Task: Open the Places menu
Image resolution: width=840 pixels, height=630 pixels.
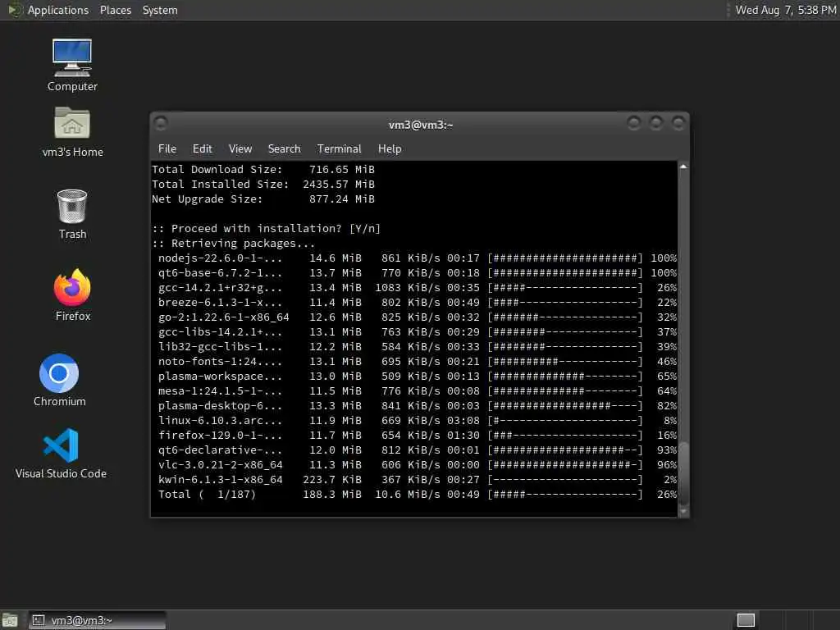Action: pos(115,10)
